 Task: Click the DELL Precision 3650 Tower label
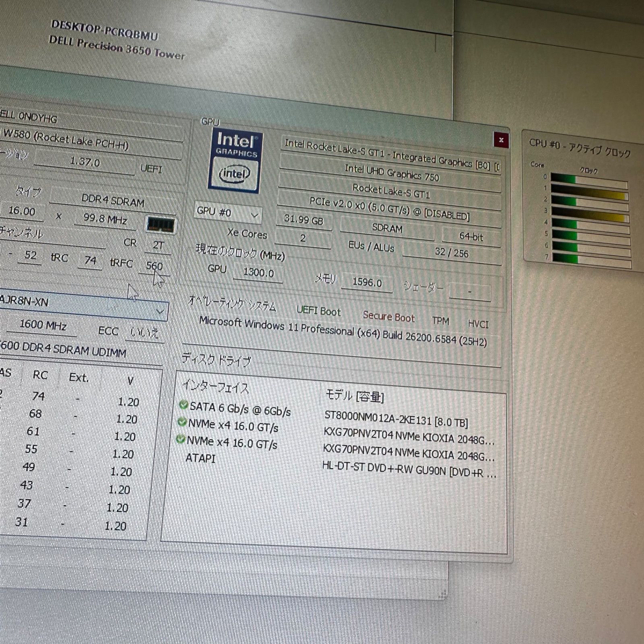[117, 48]
